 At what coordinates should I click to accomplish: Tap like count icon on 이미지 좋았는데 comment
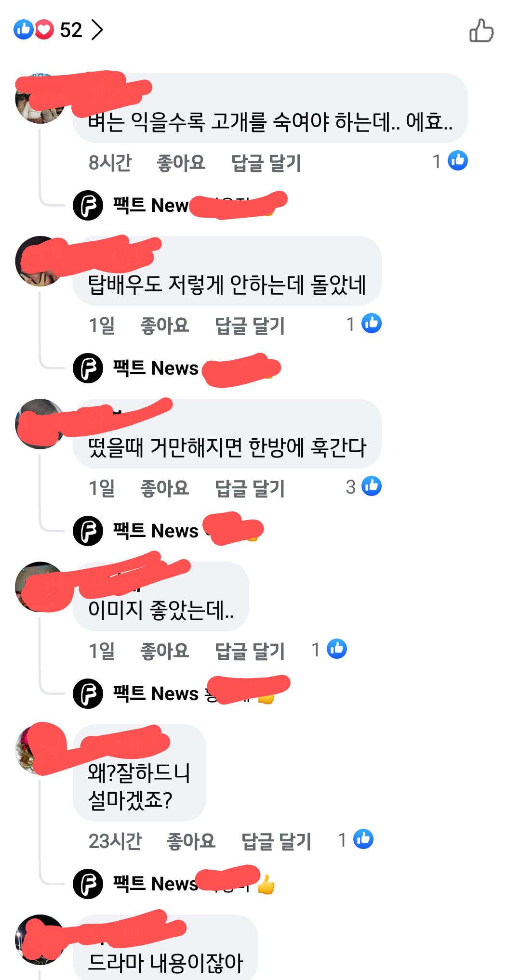coord(337,649)
